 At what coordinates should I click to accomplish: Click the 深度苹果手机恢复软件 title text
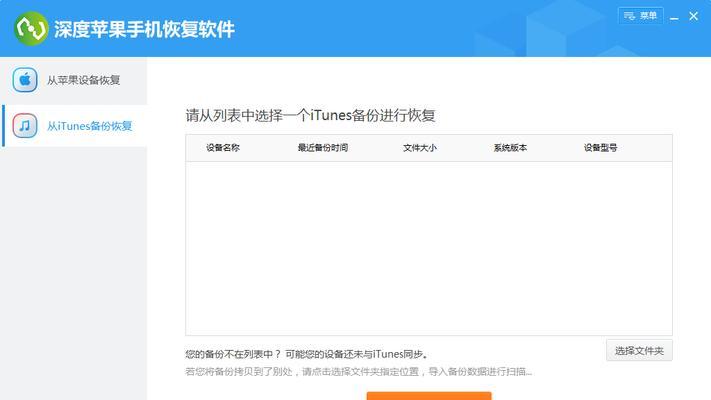pyautogui.click(x=144, y=29)
